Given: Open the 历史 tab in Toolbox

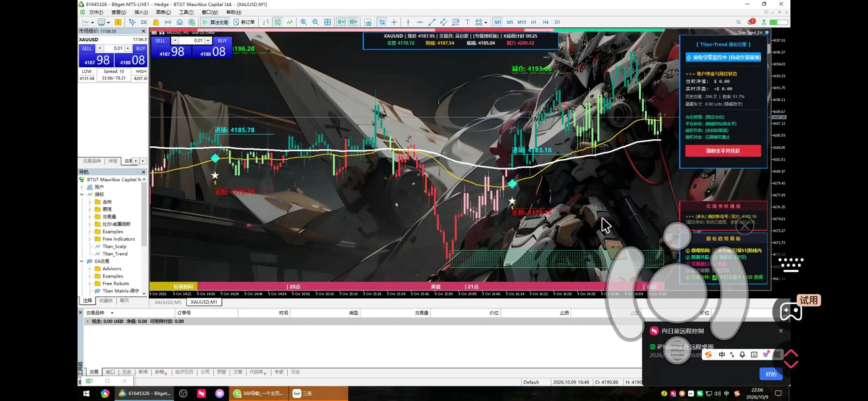Looking at the screenshot, I should [127, 372].
